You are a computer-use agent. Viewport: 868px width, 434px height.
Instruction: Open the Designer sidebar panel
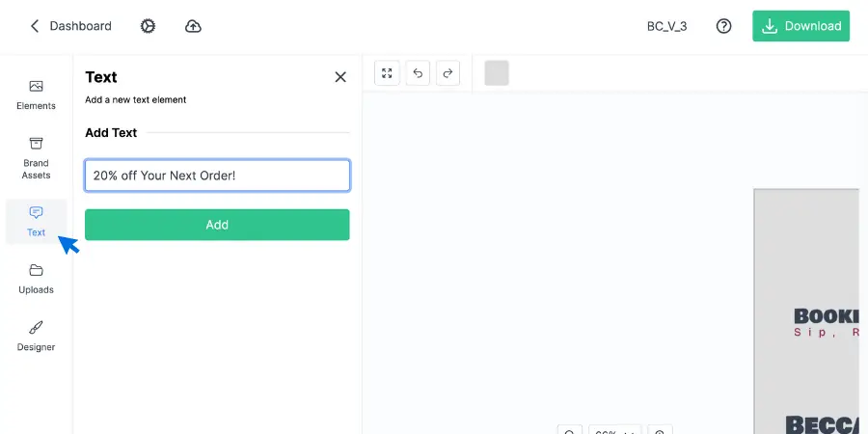click(x=36, y=337)
